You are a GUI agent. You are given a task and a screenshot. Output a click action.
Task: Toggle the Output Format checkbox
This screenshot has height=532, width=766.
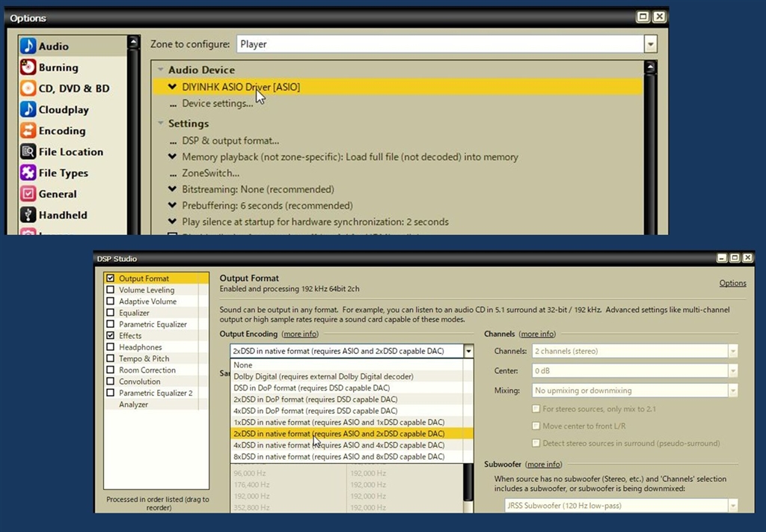pos(111,278)
